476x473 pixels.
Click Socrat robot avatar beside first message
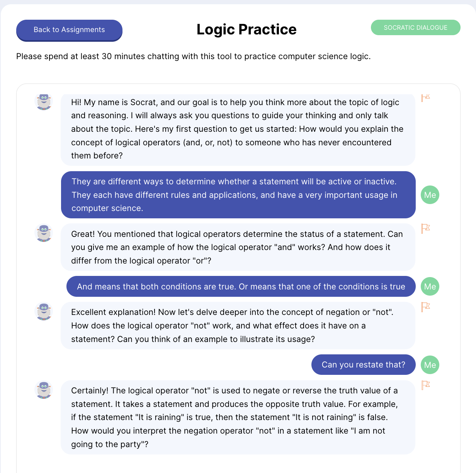(44, 102)
